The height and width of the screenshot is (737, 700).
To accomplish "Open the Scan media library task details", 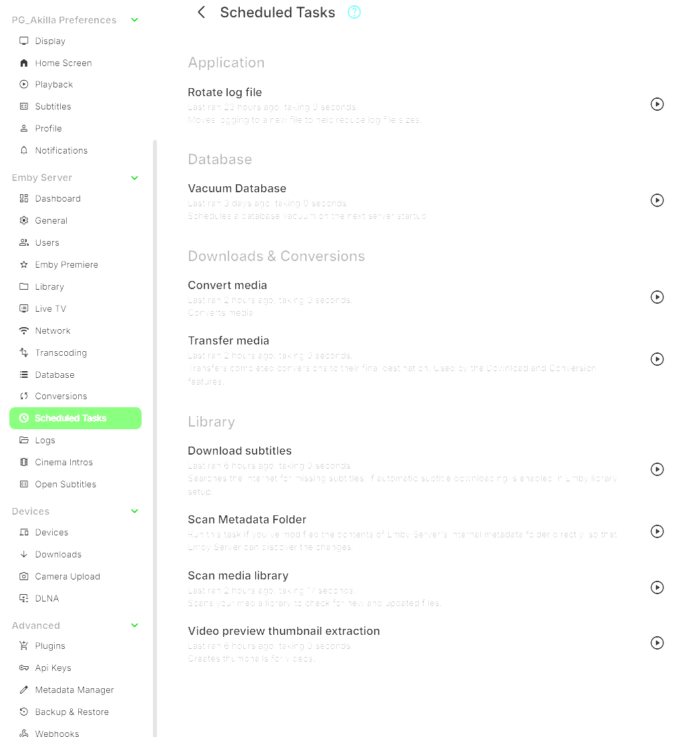I will click(x=238, y=575).
